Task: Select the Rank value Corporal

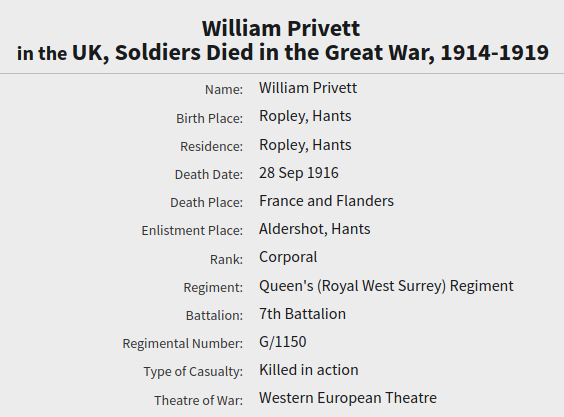Action: (288, 258)
